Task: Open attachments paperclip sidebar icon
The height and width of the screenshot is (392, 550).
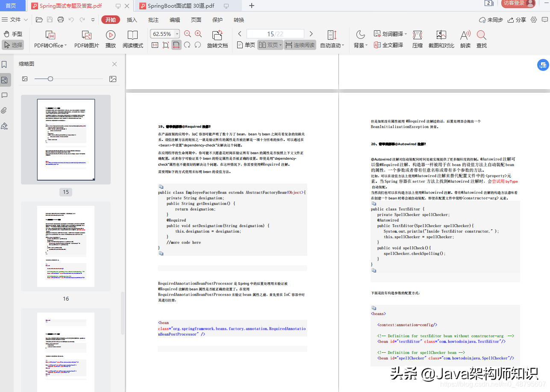Action: pos(4,111)
